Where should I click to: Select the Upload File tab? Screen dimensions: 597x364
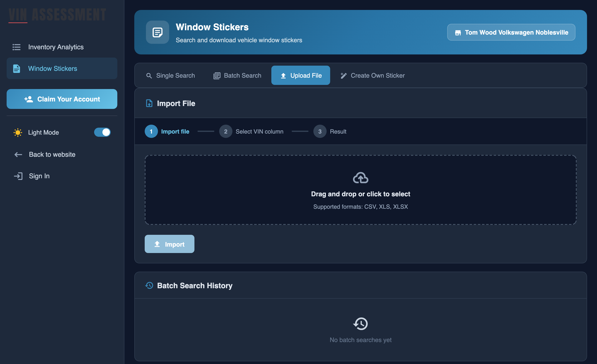[x=300, y=76]
